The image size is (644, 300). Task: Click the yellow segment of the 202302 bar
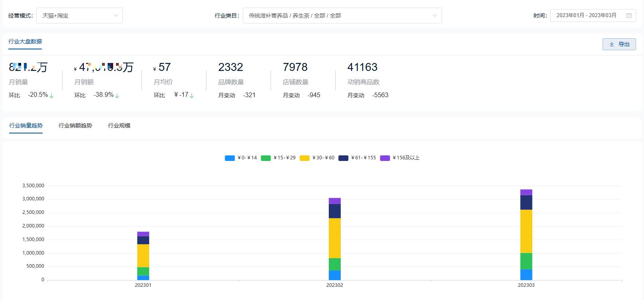coord(334,238)
